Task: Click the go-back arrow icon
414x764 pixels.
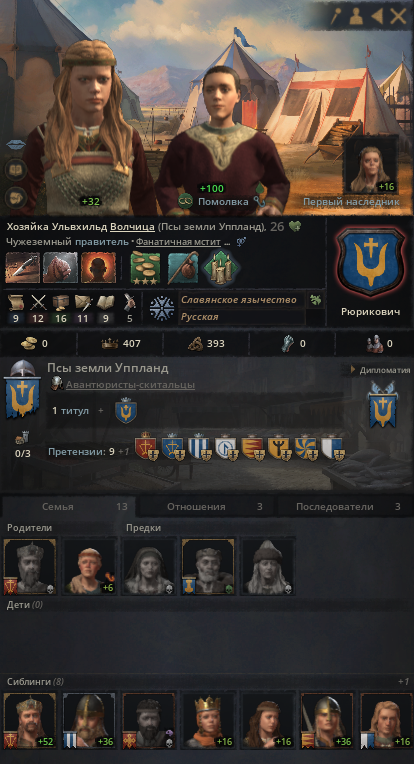Action: pos(377,17)
